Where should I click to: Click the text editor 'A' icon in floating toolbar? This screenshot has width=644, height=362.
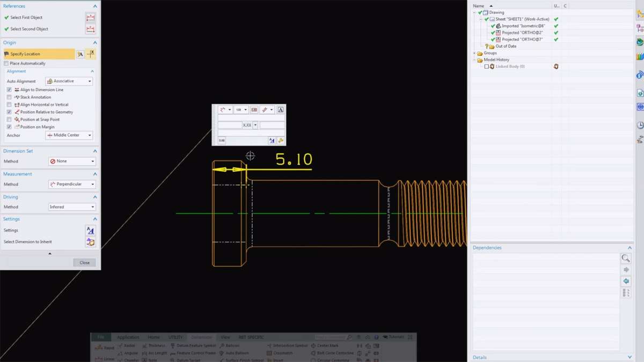coord(280,109)
